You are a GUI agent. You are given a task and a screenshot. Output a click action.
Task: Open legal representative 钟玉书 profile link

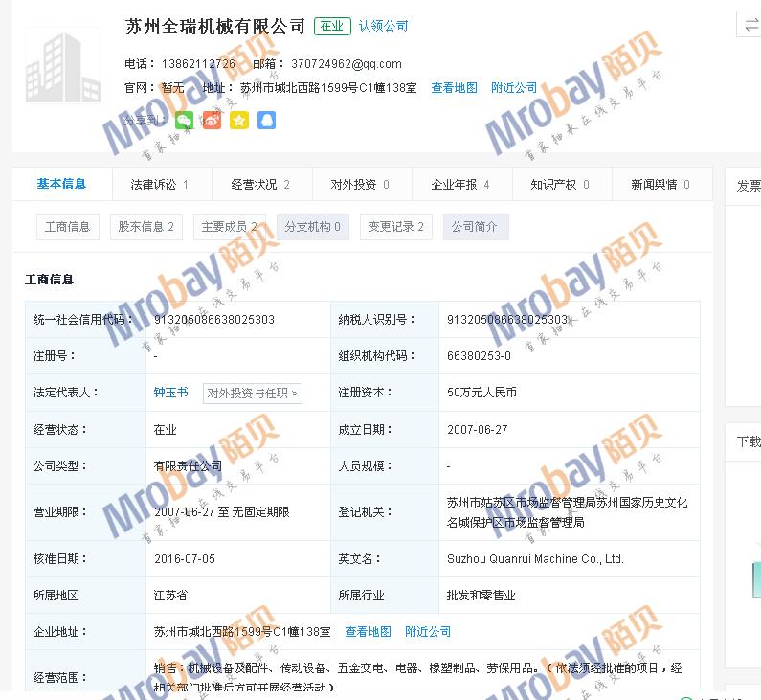point(170,393)
